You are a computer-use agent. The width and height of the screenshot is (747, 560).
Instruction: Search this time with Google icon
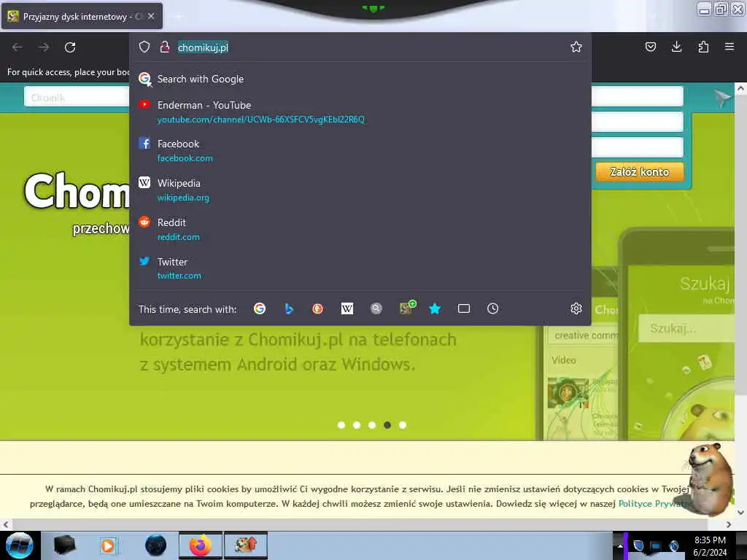click(260, 308)
